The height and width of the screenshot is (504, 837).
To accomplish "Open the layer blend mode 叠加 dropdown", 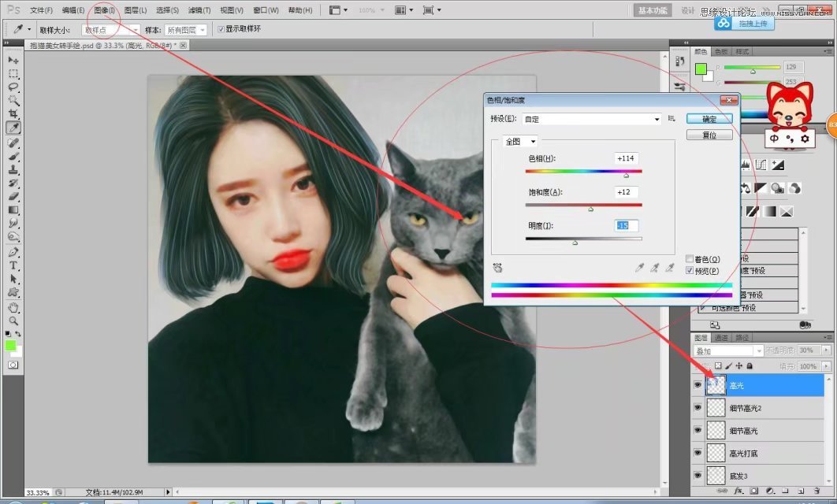I will pos(728,351).
